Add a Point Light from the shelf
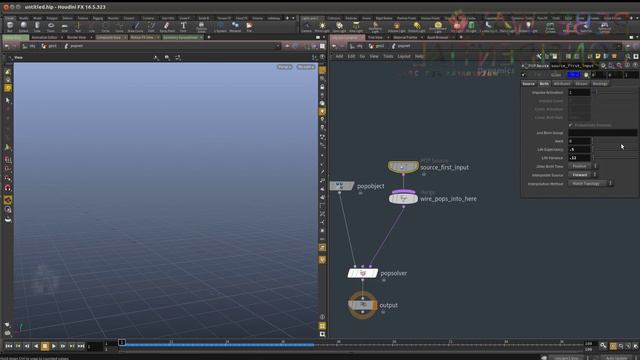This screenshot has width=640, height=360. click(x=322, y=27)
